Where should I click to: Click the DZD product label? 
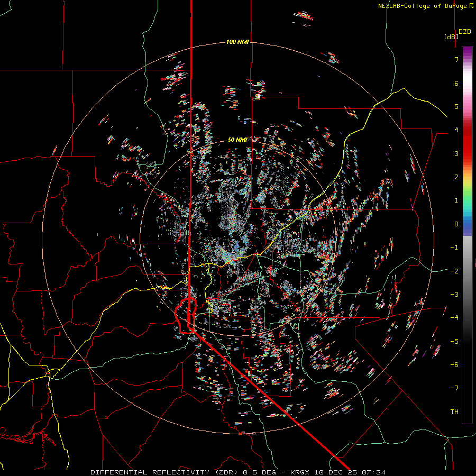pyautogui.click(x=465, y=32)
